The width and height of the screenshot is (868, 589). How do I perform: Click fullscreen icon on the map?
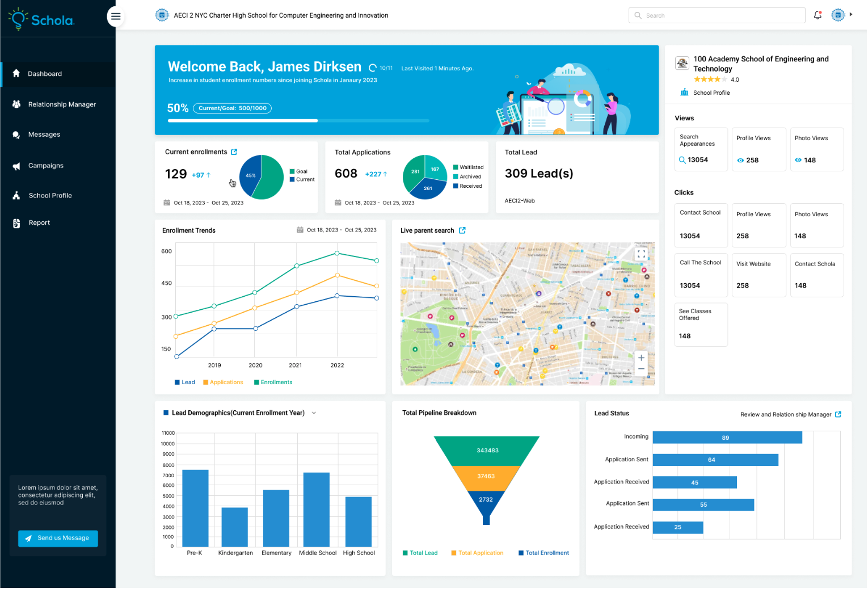click(641, 254)
